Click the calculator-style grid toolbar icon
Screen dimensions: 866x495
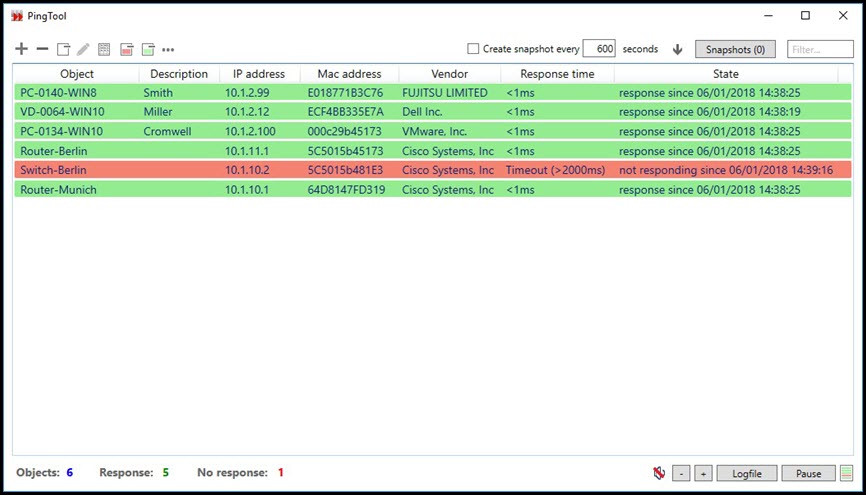pos(104,49)
